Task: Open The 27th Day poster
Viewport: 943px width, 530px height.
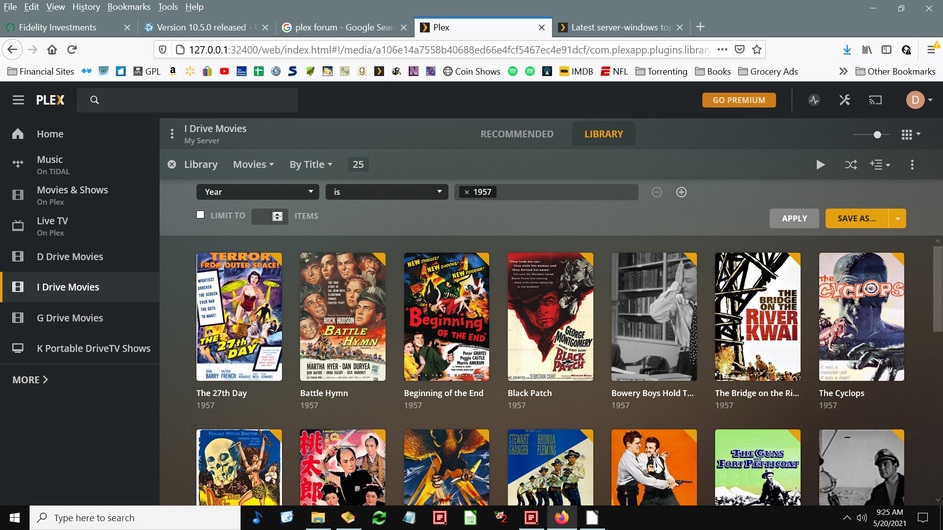Action: pyautogui.click(x=239, y=316)
